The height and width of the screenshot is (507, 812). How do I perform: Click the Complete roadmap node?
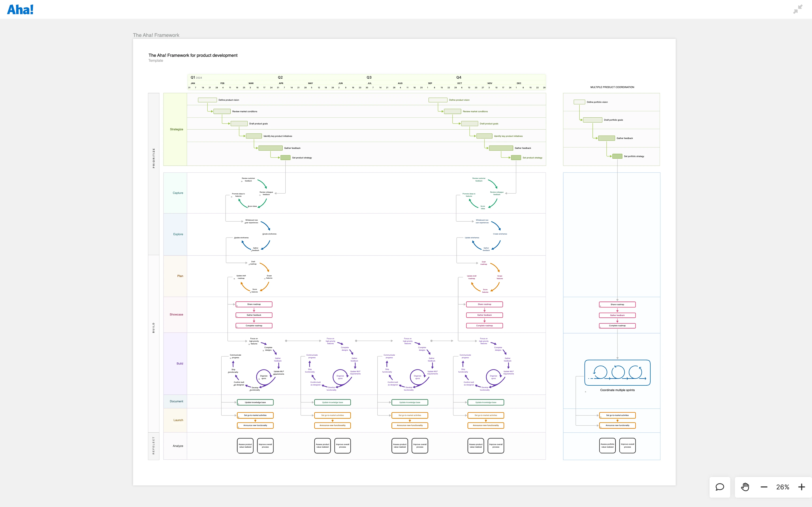pos(254,325)
